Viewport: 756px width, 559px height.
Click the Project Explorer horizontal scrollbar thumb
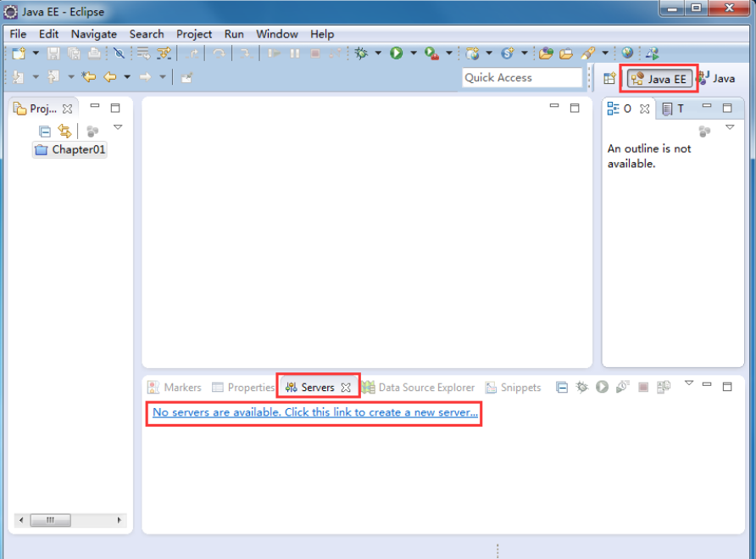click(x=51, y=520)
